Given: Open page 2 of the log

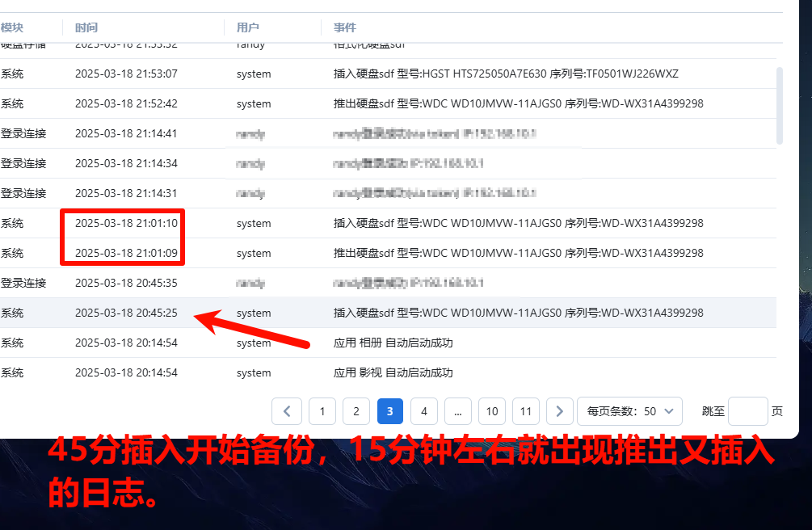Looking at the screenshot, I should [356, 411].
